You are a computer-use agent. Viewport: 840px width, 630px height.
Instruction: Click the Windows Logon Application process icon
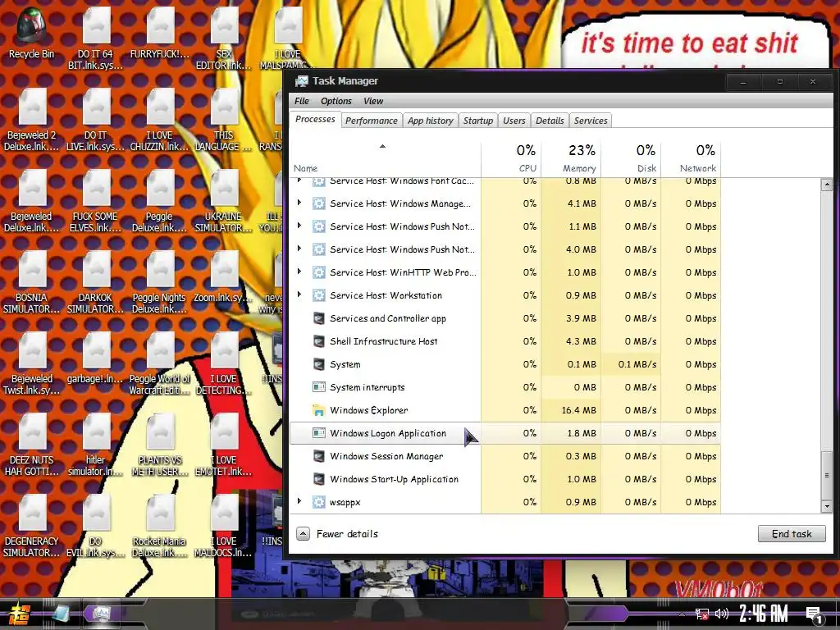point(319,433)
